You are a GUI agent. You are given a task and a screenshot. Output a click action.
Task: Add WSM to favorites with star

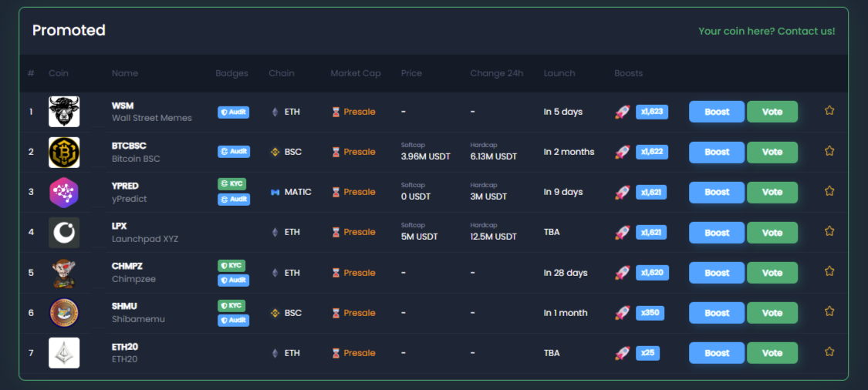coord(829,111)
